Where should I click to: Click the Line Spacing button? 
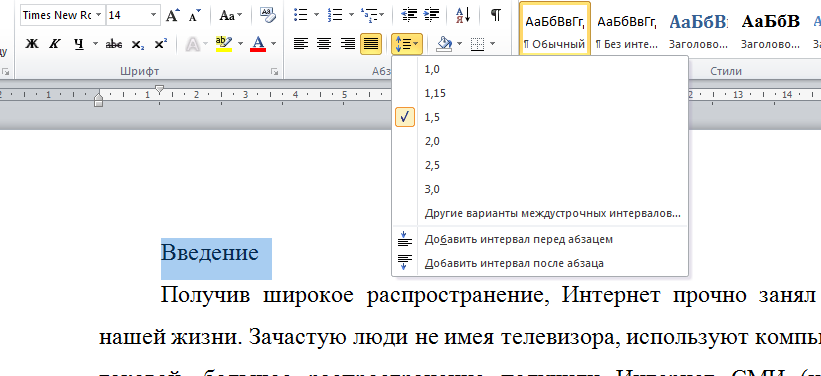coord(407,44)
